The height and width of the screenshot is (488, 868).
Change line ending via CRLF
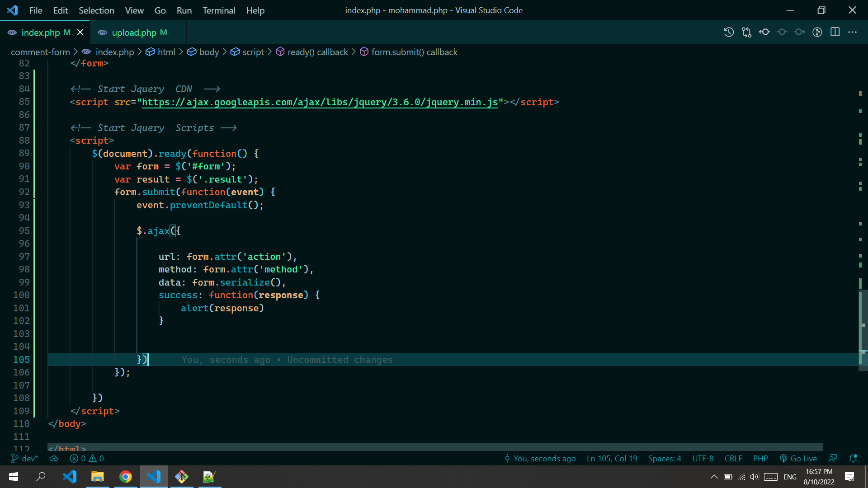pyautogui.click(x=733, y=458)
